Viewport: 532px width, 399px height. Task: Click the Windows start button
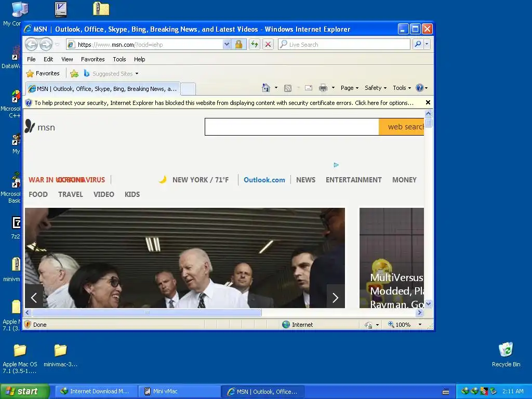pyautogui.click(x=25, y=391)
